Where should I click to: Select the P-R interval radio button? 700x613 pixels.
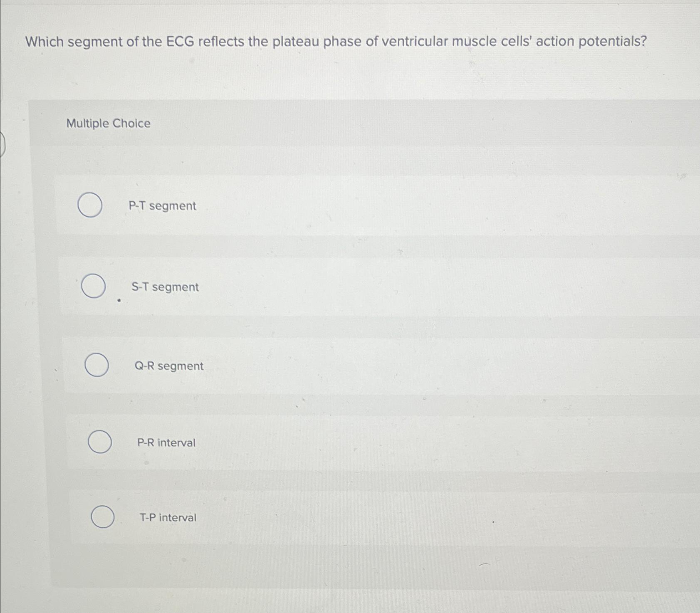[100, 442]
